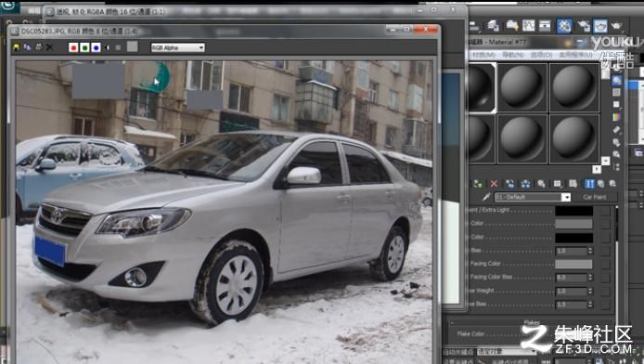Print the image from frame buffer
Viewport: 644px width, 364px height.
click(39, 47)
